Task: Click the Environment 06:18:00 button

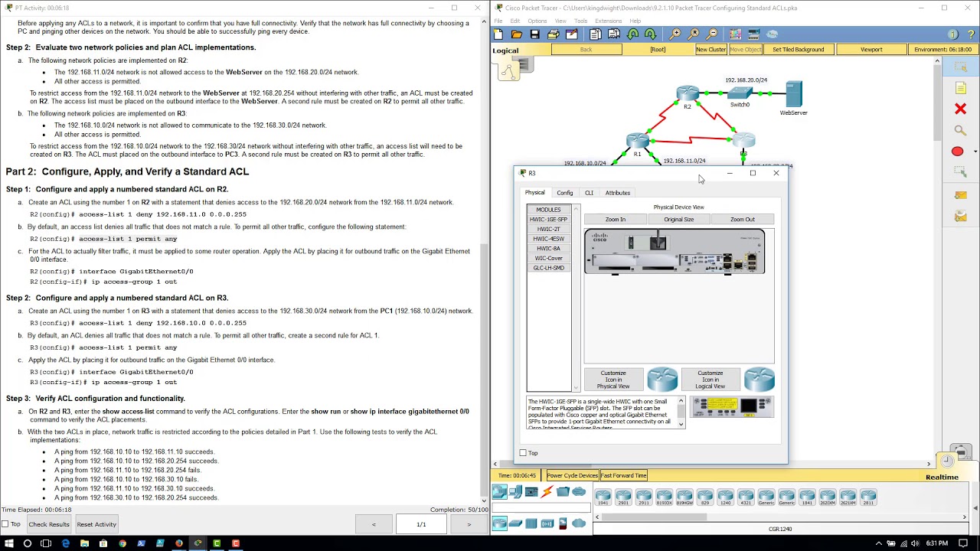Action: [942, 50]
